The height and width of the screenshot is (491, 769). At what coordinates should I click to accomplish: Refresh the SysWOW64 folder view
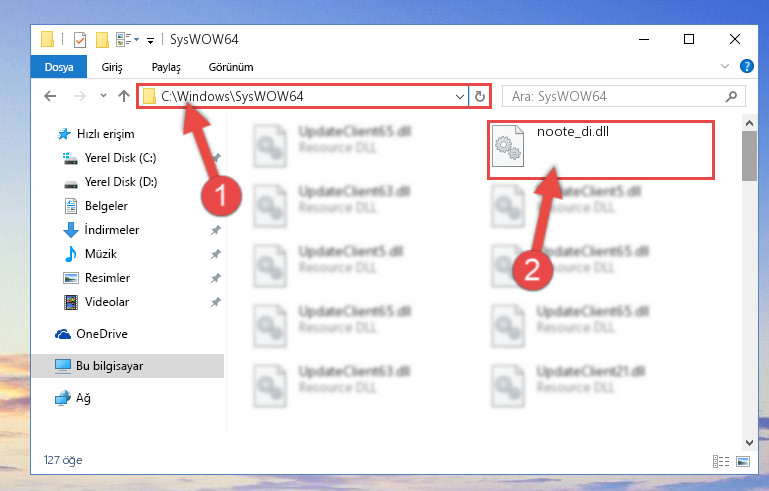coord(480,97)
